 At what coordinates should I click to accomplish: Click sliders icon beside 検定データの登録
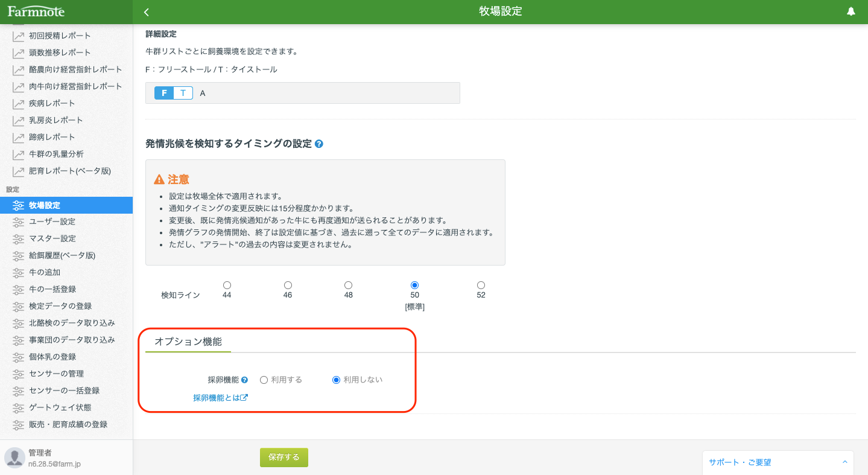tap(18, 306)
